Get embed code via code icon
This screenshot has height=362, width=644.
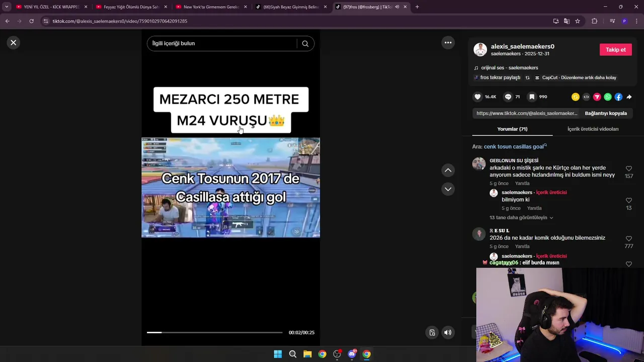click(586, 97)
